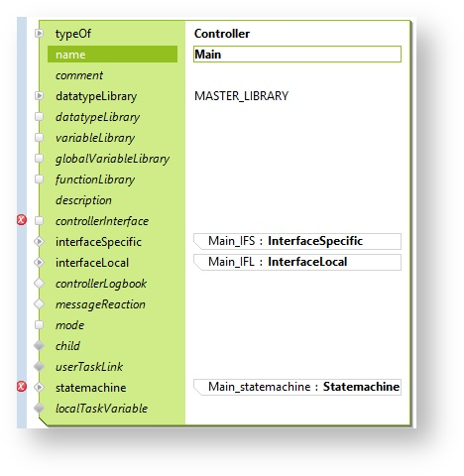Image resolution: width=464 pixels, height=476 pixels.
Task: Toggle the square box next to mode
Action: [x=39, y=325]
